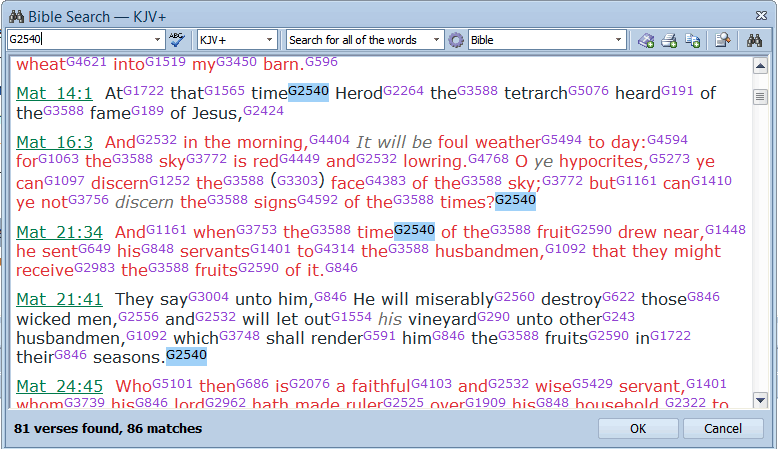Open the Mat 16:3 verse link

[x=54, y=142]
